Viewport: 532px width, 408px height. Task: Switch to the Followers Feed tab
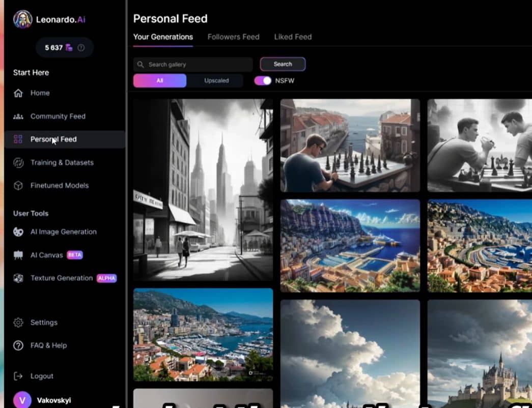233,37
